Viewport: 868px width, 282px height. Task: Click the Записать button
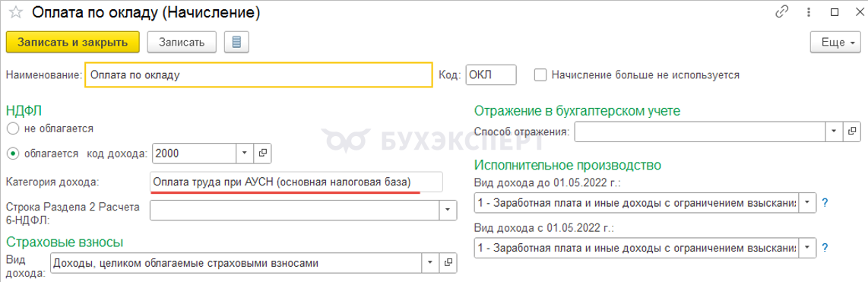(182, 42)
